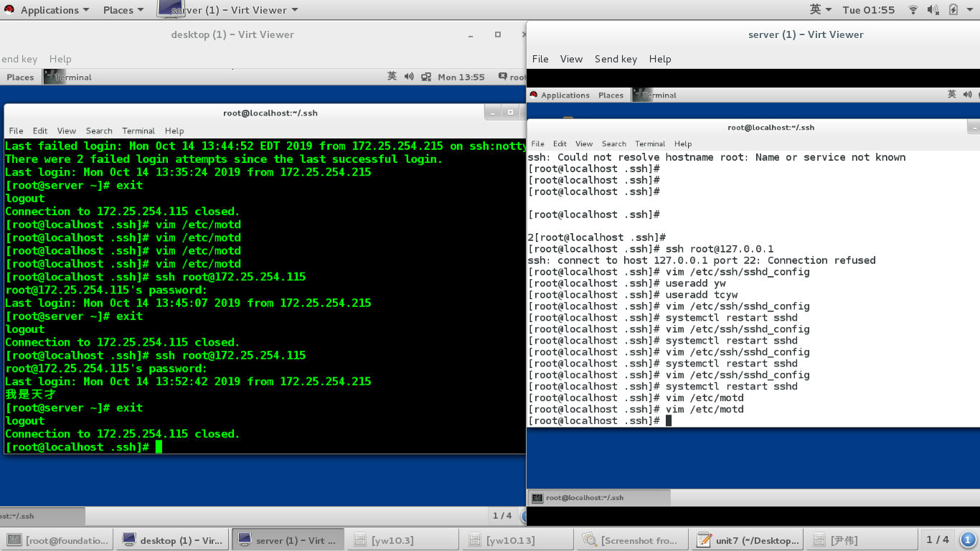This screenshot has height=551, width=980.
Task: Open Help menu in desktop Virt Viewer
Action: (60, 59)
